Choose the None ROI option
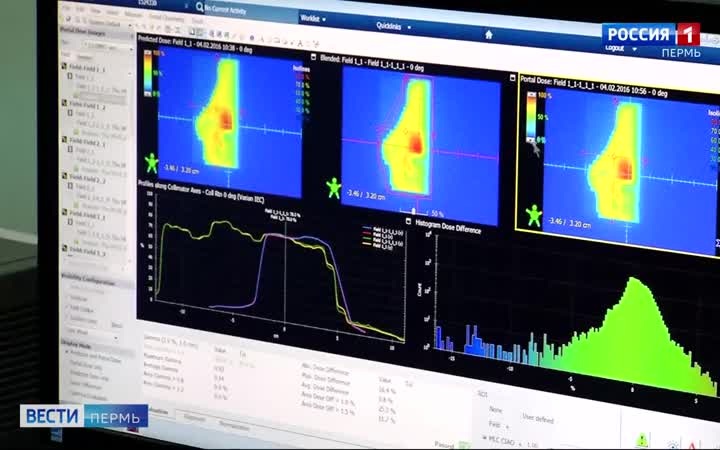This screenshot has height=450, width=720. tap(495, 409)
